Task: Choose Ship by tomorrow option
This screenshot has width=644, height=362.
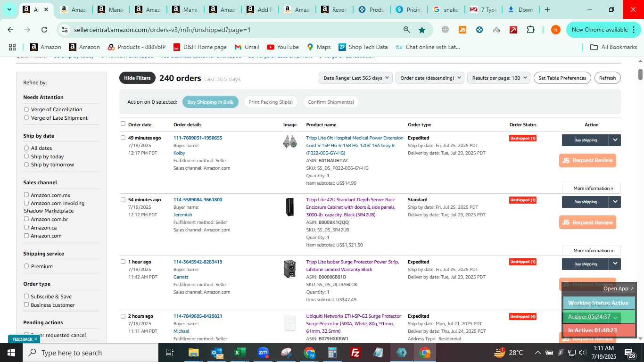Action: pyautogui.click(x=26, y=165)
